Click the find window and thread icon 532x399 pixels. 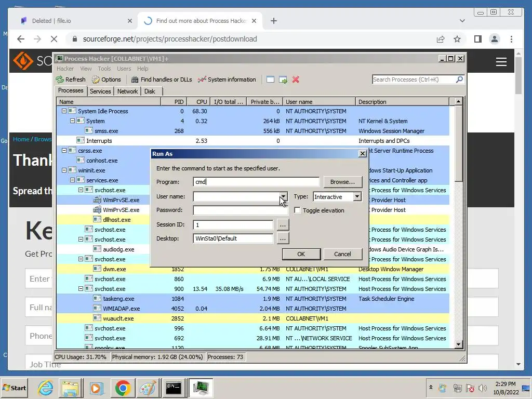(x=283, y=79)
